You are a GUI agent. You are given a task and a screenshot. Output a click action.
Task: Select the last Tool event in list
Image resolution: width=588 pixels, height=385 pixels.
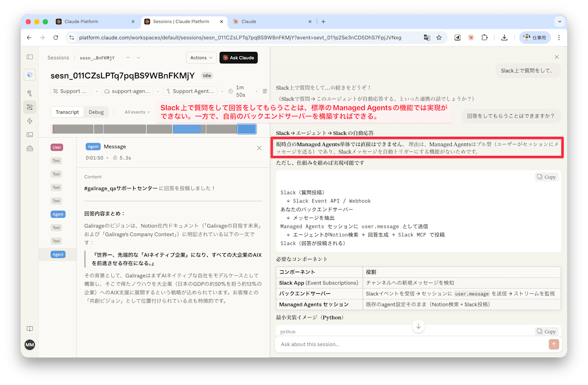(56, 241)
